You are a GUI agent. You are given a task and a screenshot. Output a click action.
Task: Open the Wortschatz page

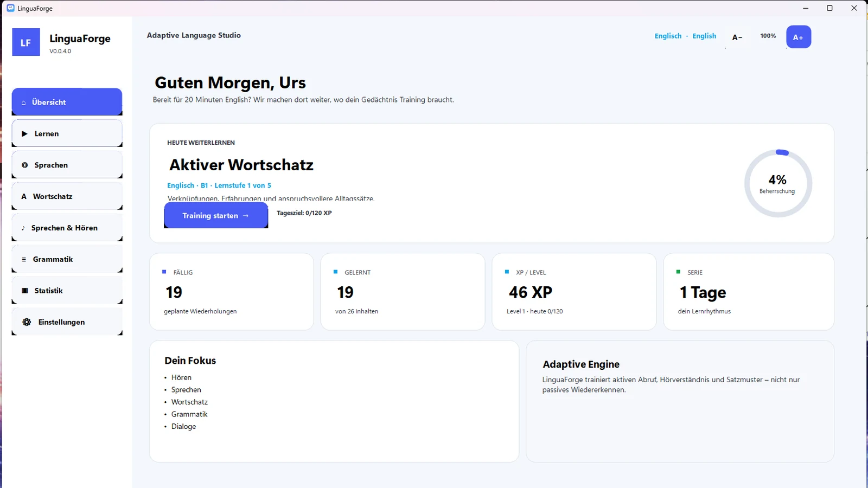[67, 196]
